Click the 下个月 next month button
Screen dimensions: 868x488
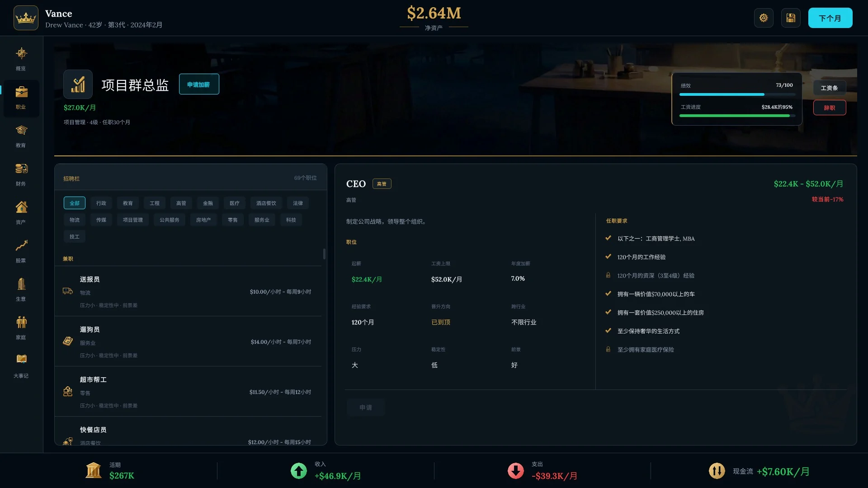pos(830,18)
